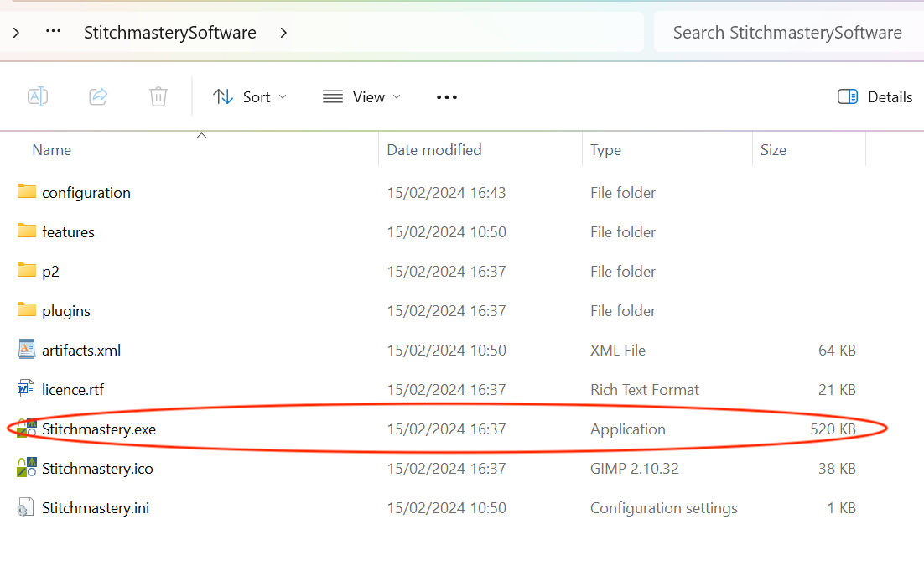924x587 pixels.
Task: Click StitchmasterySoftware breadcrumb
Action: tap(169, 33)
